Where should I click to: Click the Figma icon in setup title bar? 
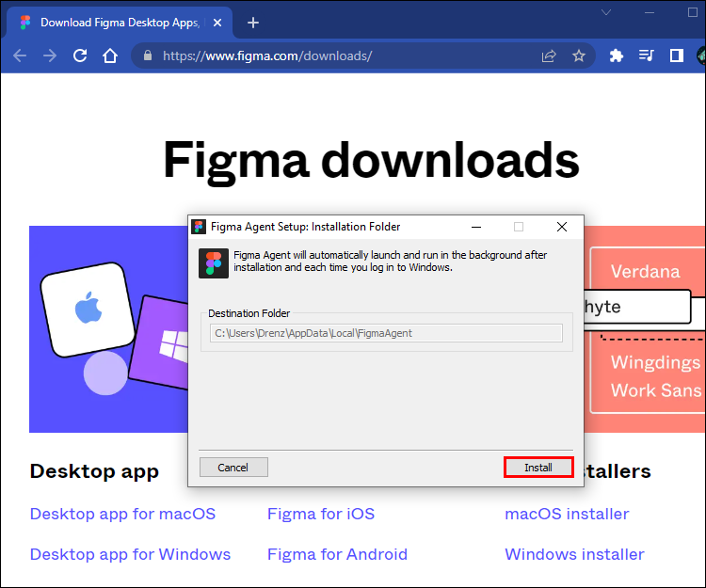click(x=199, y=227)
